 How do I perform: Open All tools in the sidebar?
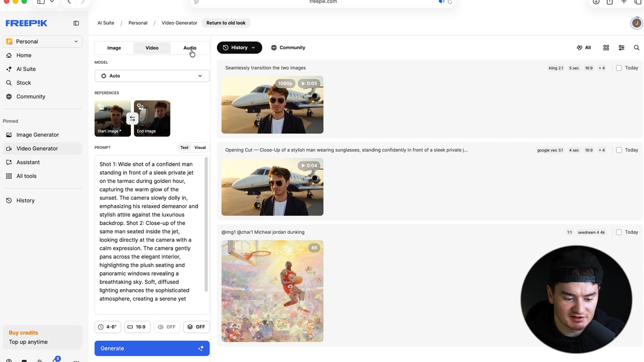pos(26,176)
